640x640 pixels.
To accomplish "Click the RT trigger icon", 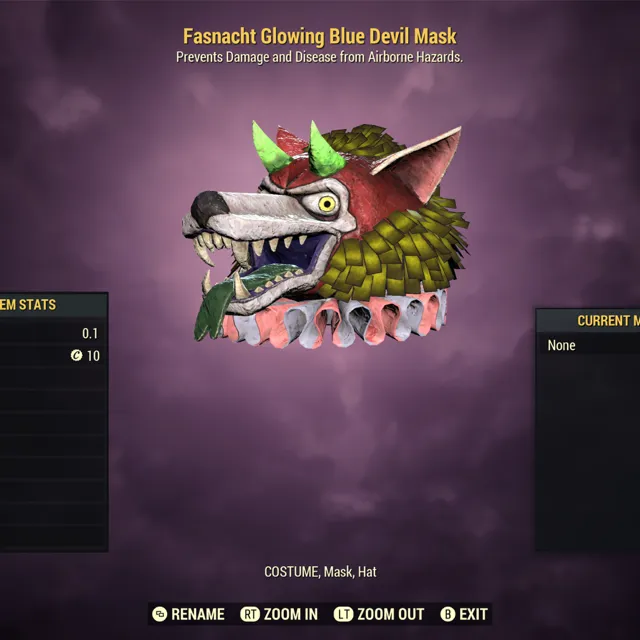I will pyautogui.click(x=250, y=614).
